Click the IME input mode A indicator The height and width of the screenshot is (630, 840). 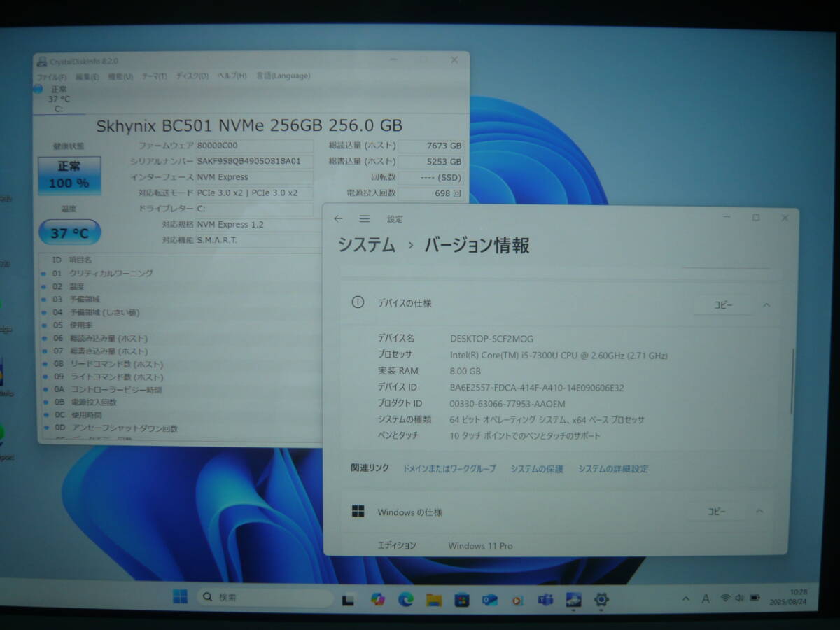[x=706, y=598]
